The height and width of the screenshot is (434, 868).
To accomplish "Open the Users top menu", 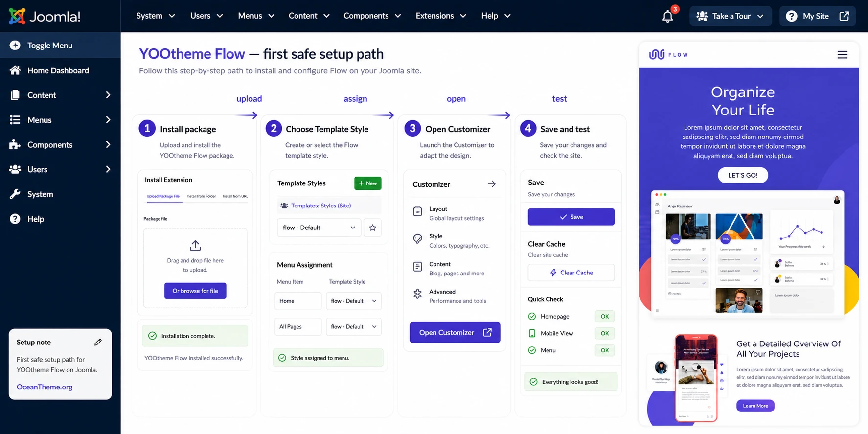I will 206,16.
